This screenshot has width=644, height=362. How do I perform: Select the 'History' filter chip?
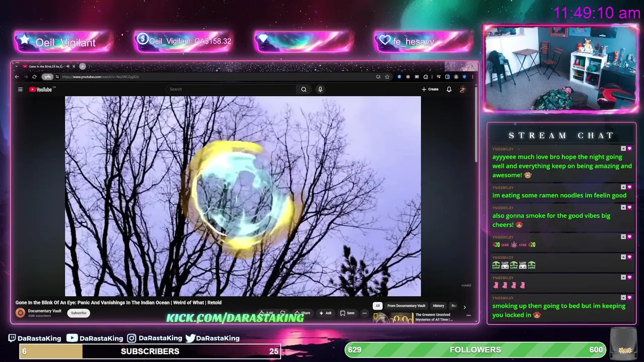coord(438,306)
